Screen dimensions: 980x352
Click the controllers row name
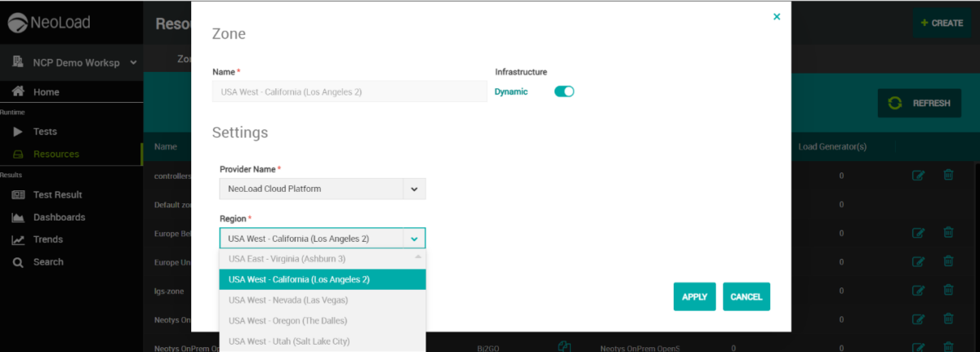(172, 176)
